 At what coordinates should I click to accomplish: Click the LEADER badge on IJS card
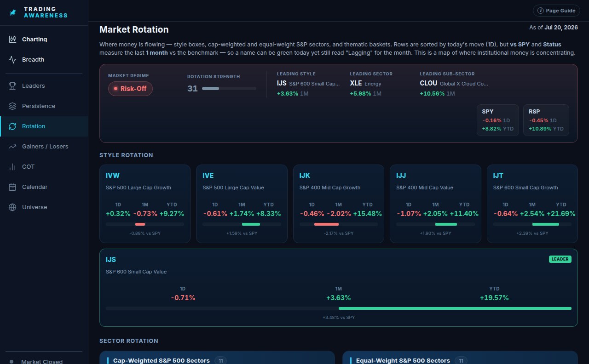pyautogui.click(x=560, y=259)
